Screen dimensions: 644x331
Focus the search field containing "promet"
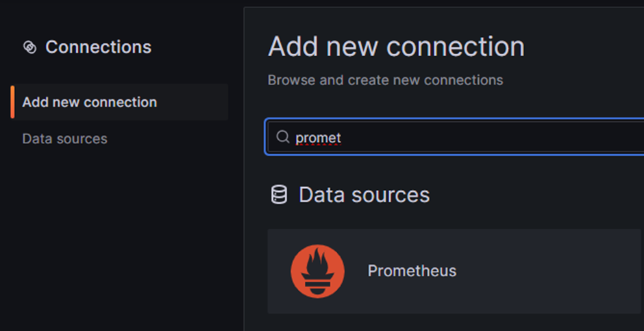tap(480, 138)
